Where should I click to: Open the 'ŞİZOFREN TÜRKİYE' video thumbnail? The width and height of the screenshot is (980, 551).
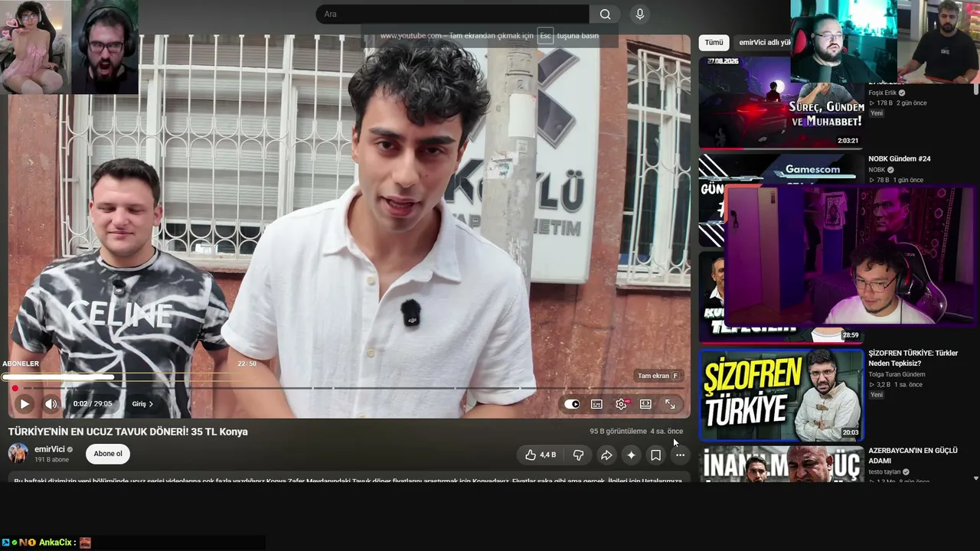(x=781, y=396)
